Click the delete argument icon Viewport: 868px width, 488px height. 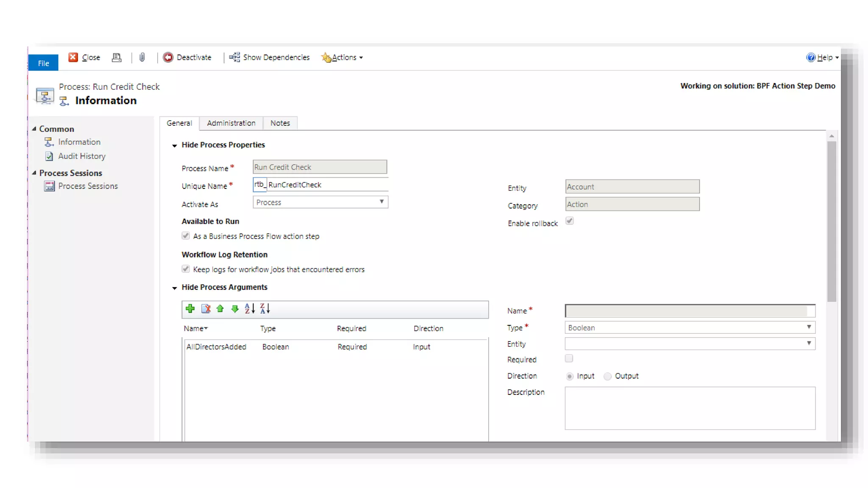[206, 309]
